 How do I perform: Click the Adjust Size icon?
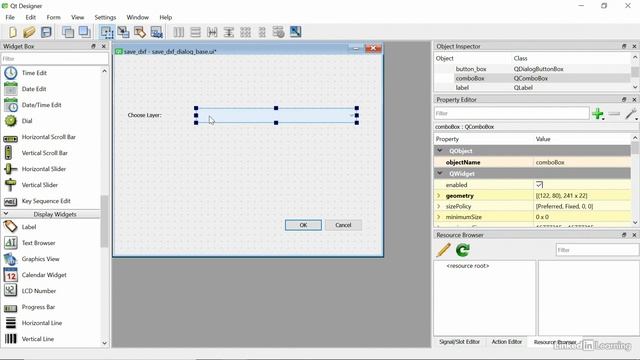[x=296, y=32]
